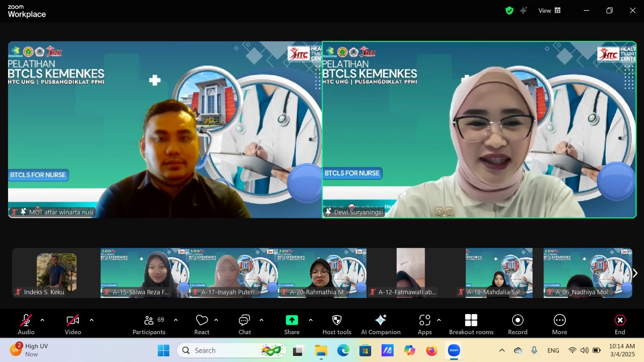This screenshot has height=362, width=644.
Task: Open Microsoft Edge from the taskbar
Action: click(343, 351)
